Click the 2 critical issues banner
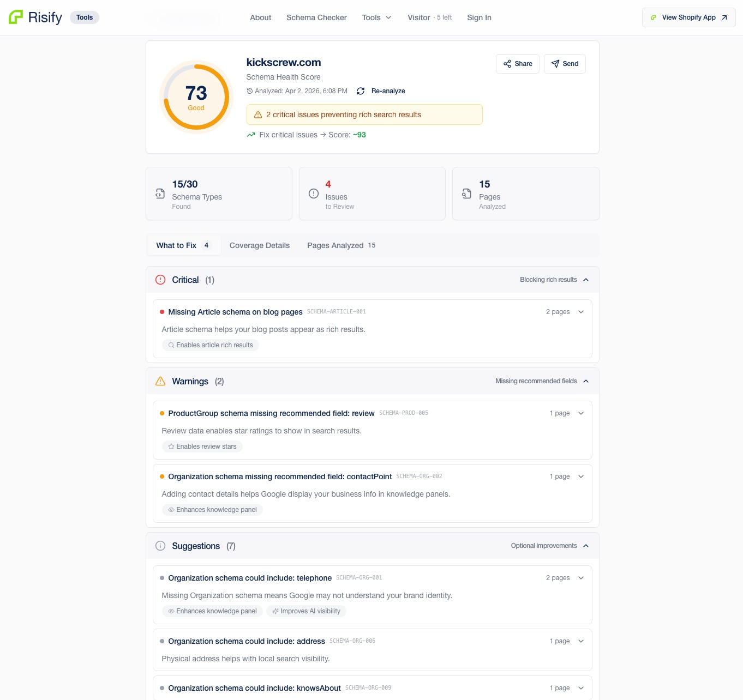Image resolution: width=743 pixels, height=700 pixels. point(364,114)
